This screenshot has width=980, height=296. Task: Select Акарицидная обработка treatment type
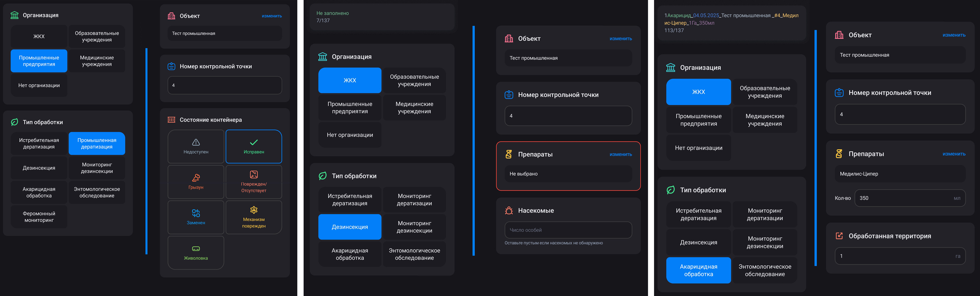pos(698,270)
